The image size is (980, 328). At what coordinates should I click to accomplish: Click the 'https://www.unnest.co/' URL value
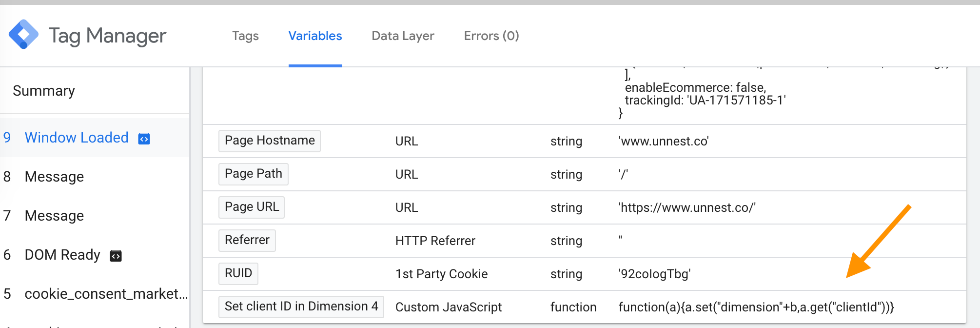[687, 207]
